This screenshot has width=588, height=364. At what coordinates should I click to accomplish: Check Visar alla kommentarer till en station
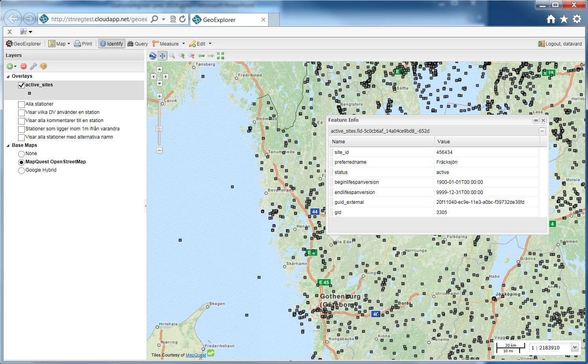(x=21, y=121)
